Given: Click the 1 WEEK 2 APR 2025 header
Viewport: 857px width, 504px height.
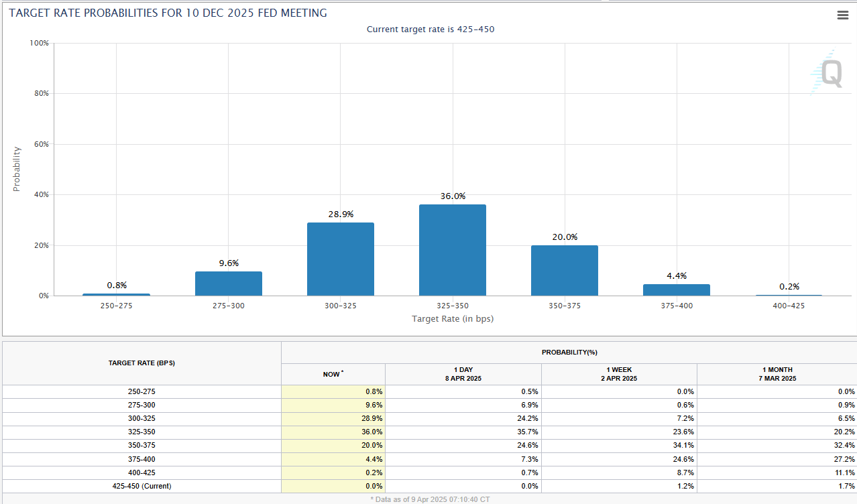Looking at the screenshot, I should point(618,374).
